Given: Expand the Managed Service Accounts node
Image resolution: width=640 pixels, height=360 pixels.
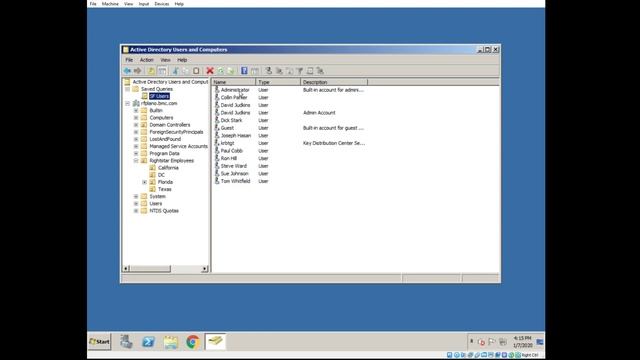Looking at the screenshot, I should (x=136, y=146).
